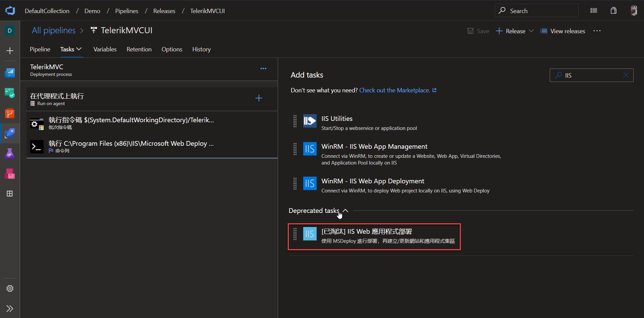The height and width of the screenshot is (318, 644).
Task: Open the Tasks tab dropdown arrow
Action: click(79, 49)
